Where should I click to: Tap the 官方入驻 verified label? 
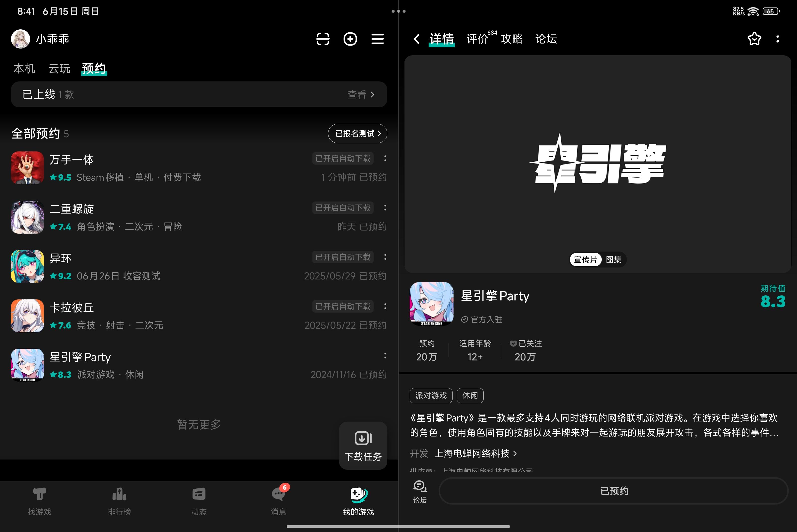pos(481,319)
